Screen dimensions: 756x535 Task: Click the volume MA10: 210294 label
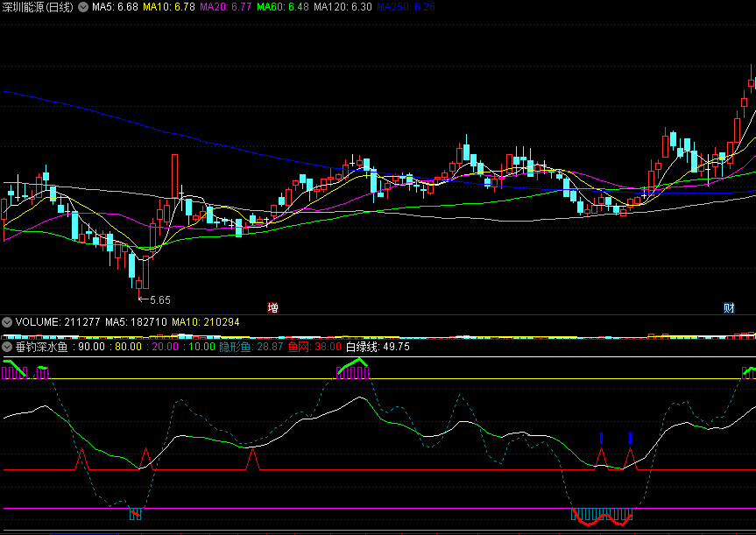pos(206,322)
